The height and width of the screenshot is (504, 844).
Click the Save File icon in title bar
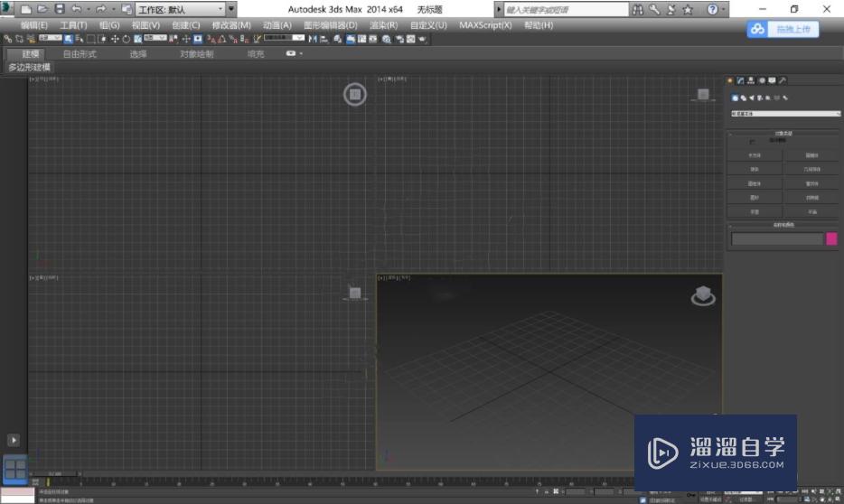[60, 9]
